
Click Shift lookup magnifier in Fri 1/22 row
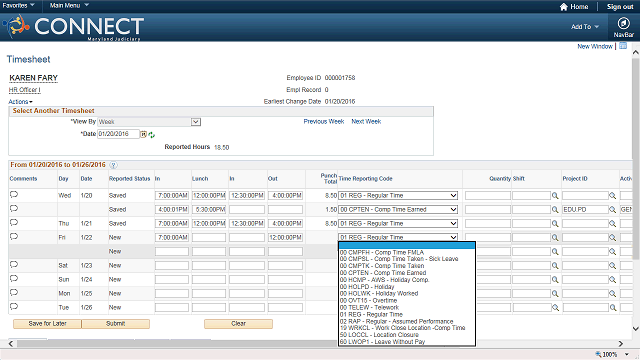point(555,238)
